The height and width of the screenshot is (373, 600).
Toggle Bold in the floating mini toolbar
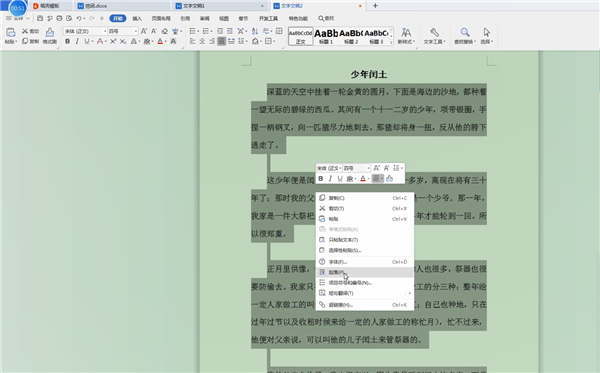coord(321,178)
